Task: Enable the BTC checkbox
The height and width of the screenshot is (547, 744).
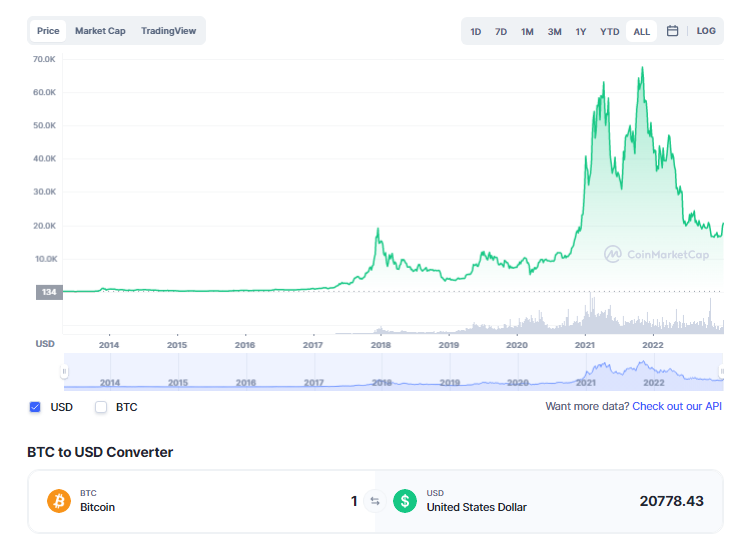Action: [x=101, y=407]
